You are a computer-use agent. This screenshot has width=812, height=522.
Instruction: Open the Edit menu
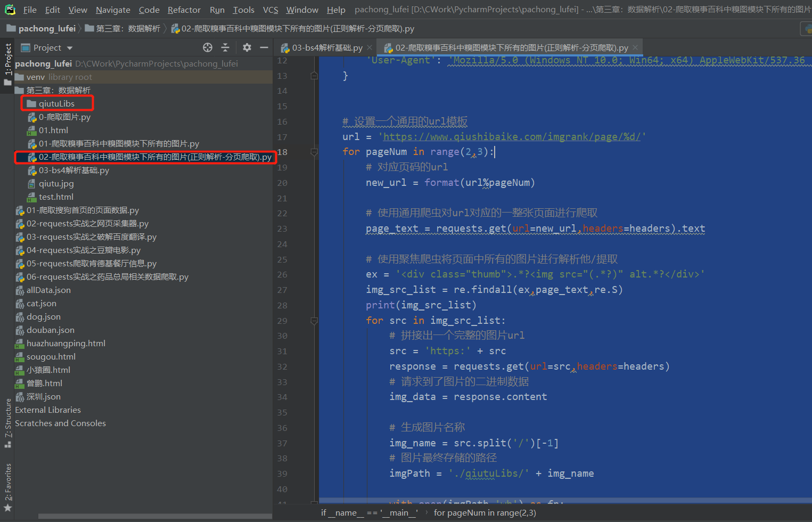coord(52,10)
